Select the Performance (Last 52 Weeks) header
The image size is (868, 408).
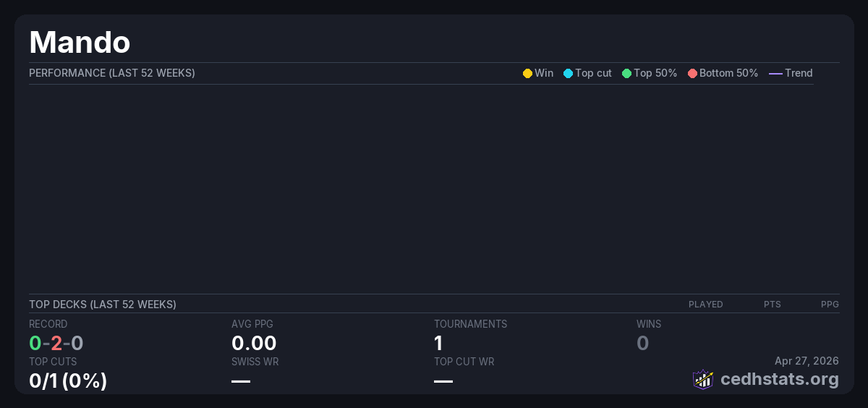pyautogui.click(x=112, y=73)
